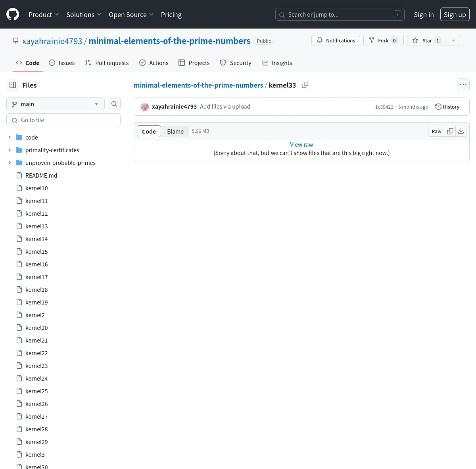The width and height of the screenshot is (476, 469).
Task: Click the kernel15 file icon
Action: click(19, 251)
